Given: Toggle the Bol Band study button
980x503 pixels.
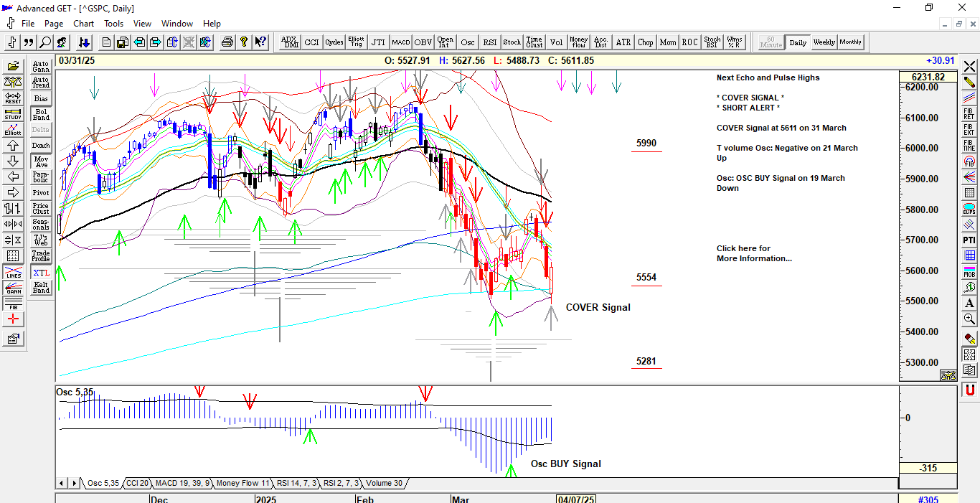Looking at the screenshot, I should click(41, 115).
